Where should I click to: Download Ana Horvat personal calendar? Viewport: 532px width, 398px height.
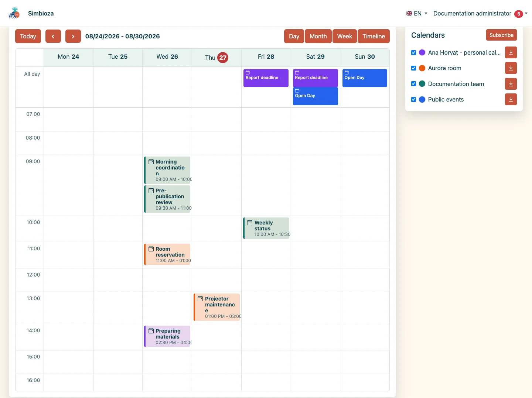coord(511,52)
